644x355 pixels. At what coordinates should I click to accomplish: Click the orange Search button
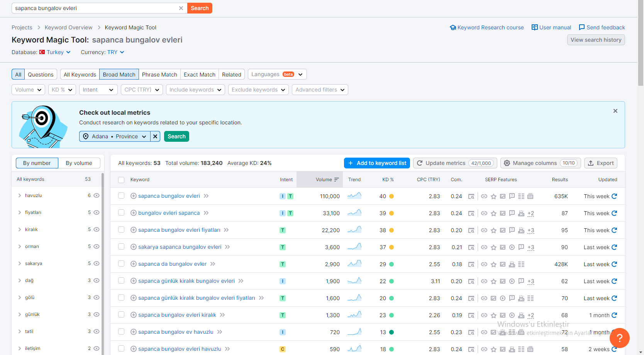pos(200,8)
